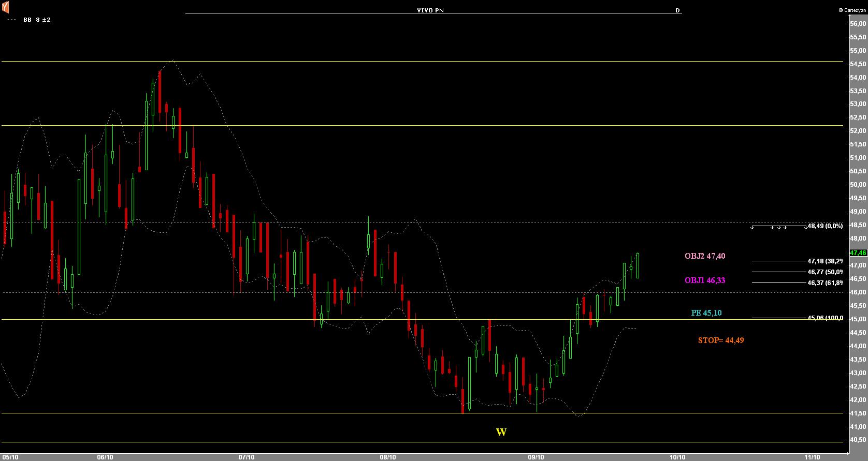Click the 55,00 mark on price scale
The width and height of the screenshot is (868, 461).
pyautogui.click(x=858, y=50)
